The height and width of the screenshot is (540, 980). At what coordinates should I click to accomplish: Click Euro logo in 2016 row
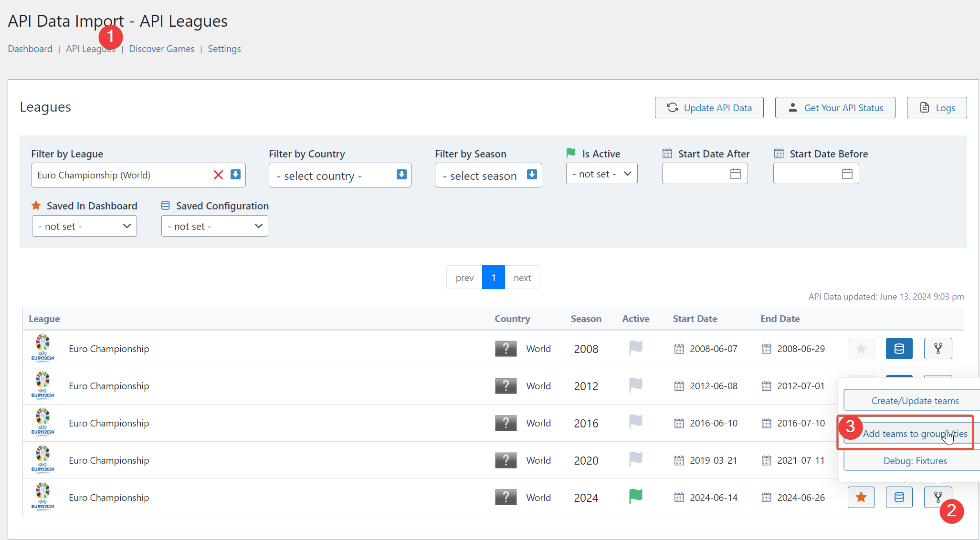point(43,423)
